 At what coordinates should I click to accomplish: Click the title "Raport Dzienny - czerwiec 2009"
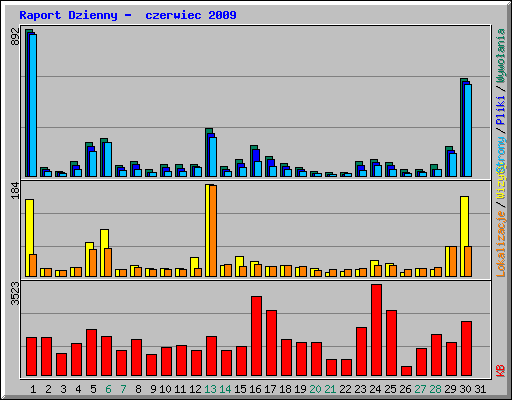pos(128,15)
